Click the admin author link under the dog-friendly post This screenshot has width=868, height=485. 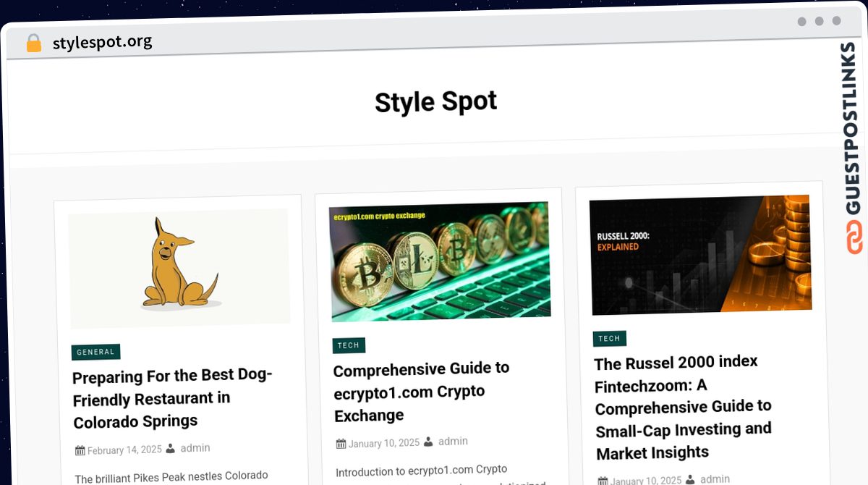[x=195, y=448]
